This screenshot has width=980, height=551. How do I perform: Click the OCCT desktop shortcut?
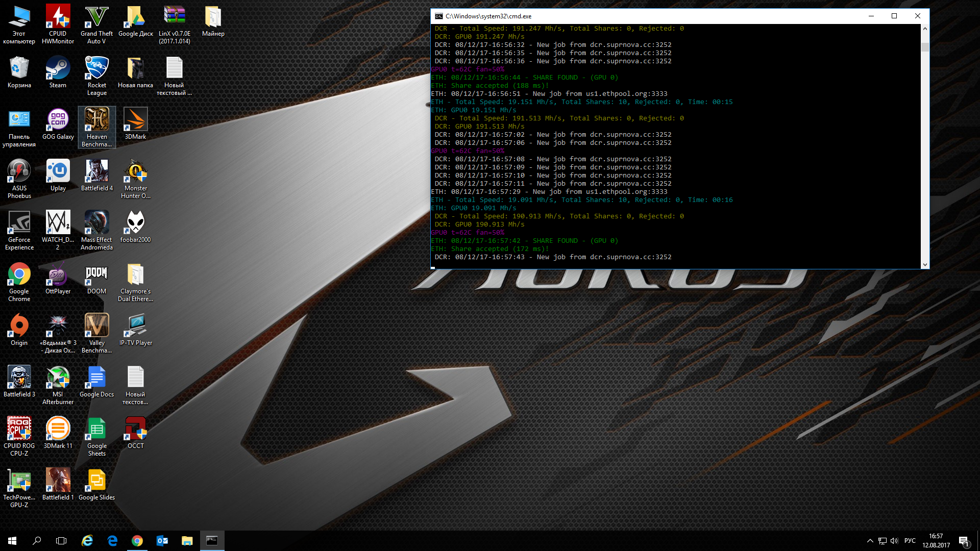coord(135,430)
